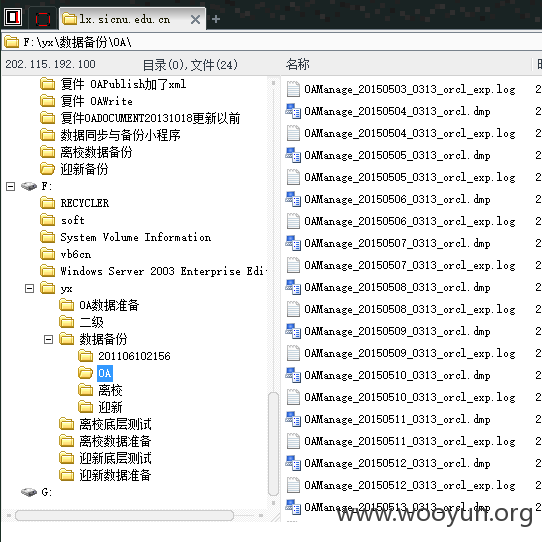Viewport: 542px width, 542px height.
Task: Click the path field F:\yx\数据备份\OA\
Action: [273, 42]
